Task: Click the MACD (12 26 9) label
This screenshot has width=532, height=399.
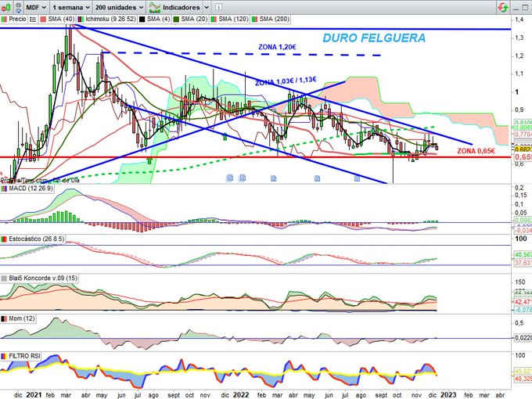Action: coord(31,188)
